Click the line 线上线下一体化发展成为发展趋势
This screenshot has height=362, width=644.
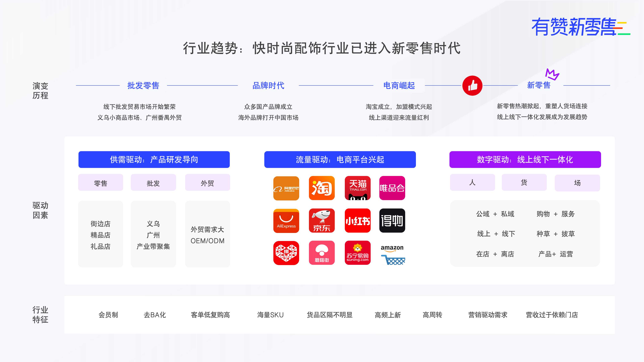click(x=542, y=117)
